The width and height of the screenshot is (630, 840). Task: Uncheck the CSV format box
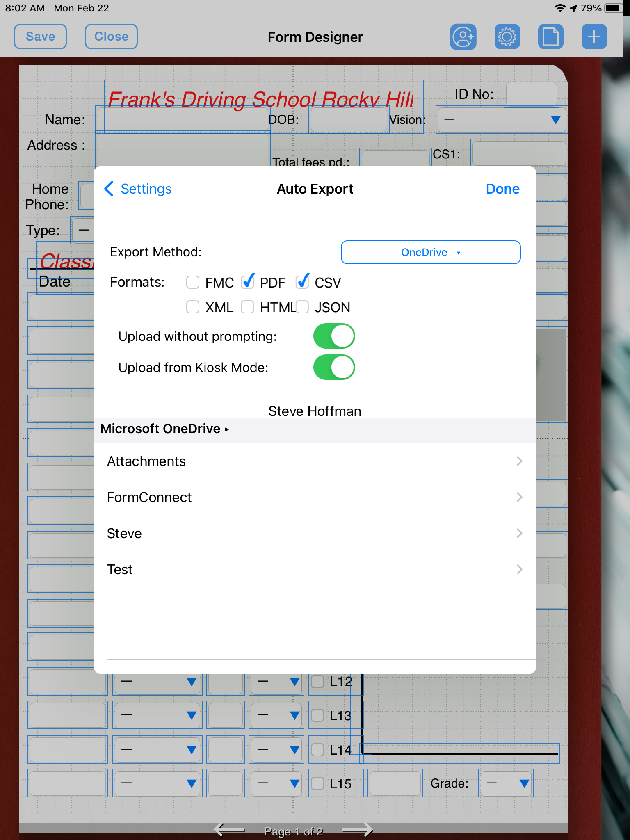click(x=302, y=281)
